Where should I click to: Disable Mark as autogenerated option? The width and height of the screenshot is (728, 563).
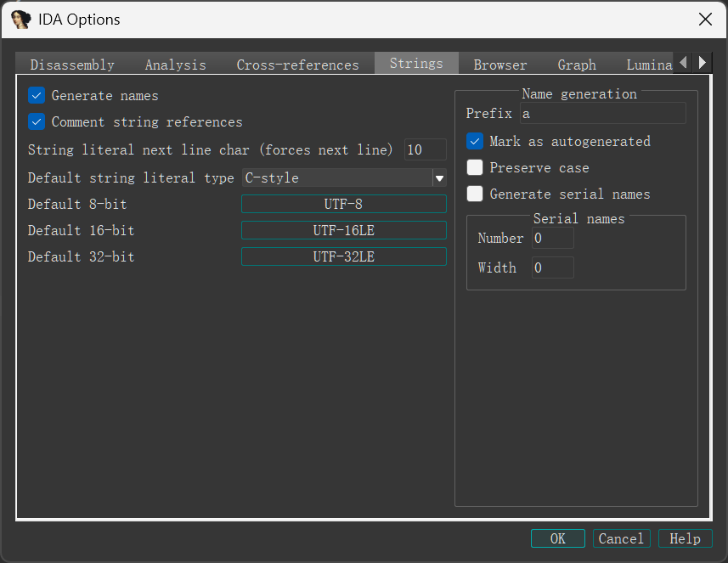[475, 142]
